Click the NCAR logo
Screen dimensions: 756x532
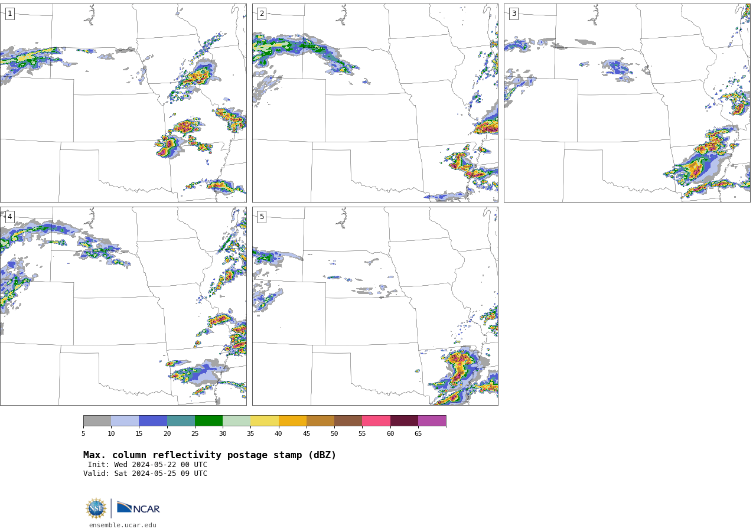coord(138,508)
